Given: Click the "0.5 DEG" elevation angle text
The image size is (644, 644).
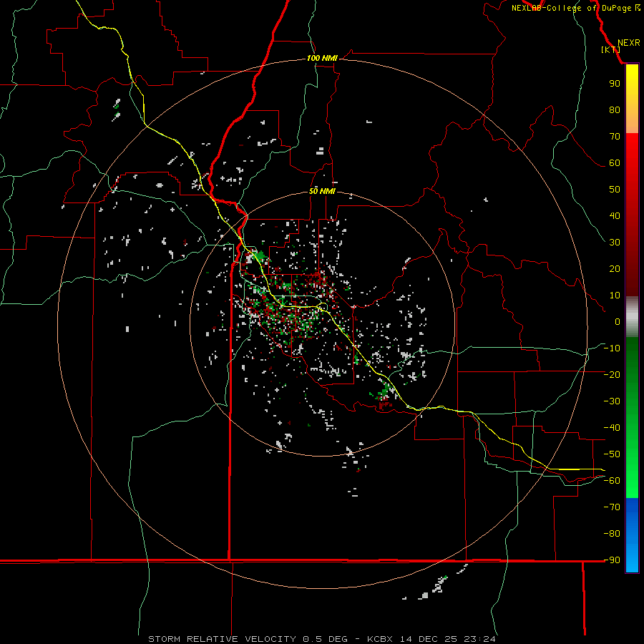Looking at the screenshot, I should coord(325,639).
